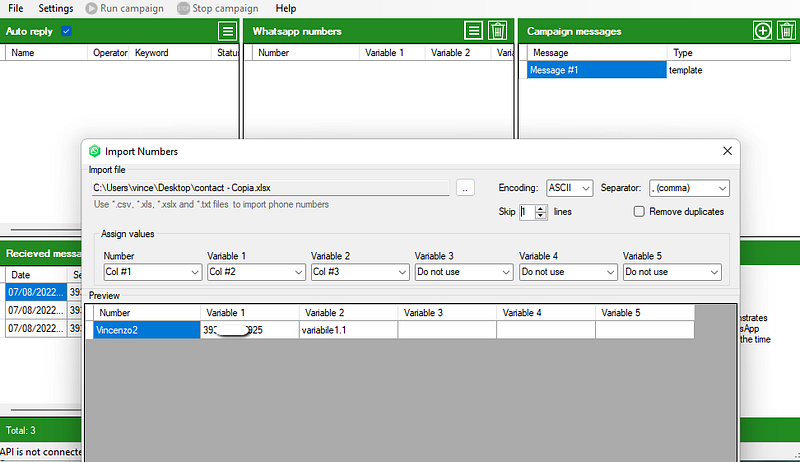Image resolution: width=800 pixels, height=462 pixels.
Task: Open the Settings menu
Action: 56,9
